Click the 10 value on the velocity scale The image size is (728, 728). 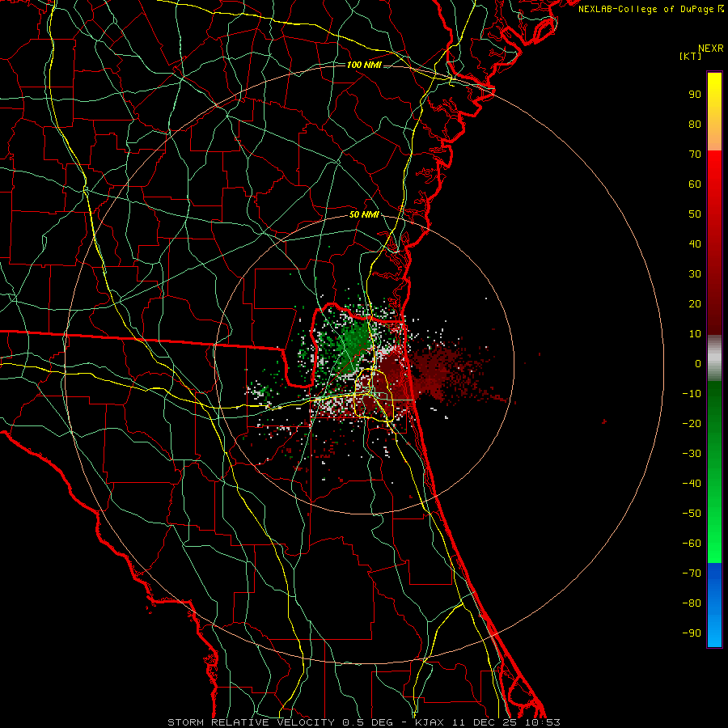point(695,334)
